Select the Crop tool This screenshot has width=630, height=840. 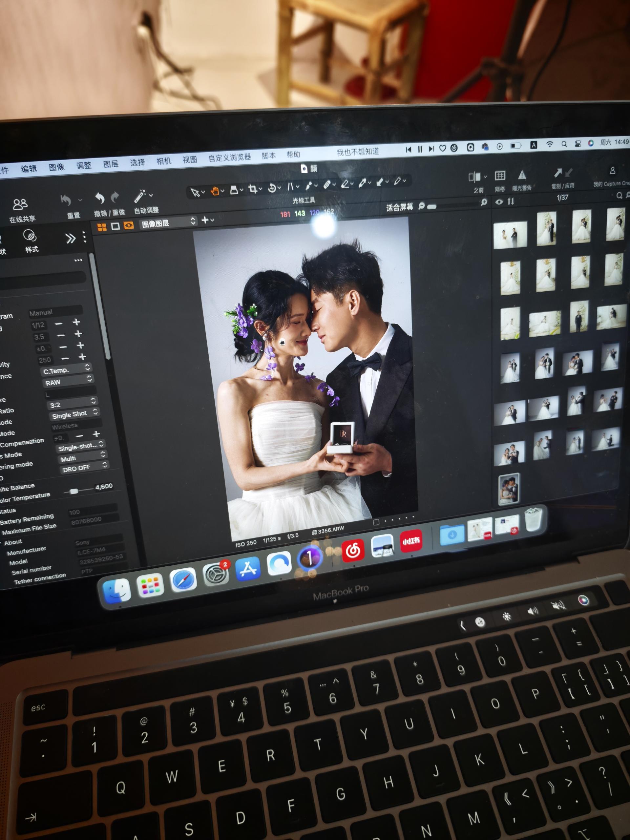253,189
